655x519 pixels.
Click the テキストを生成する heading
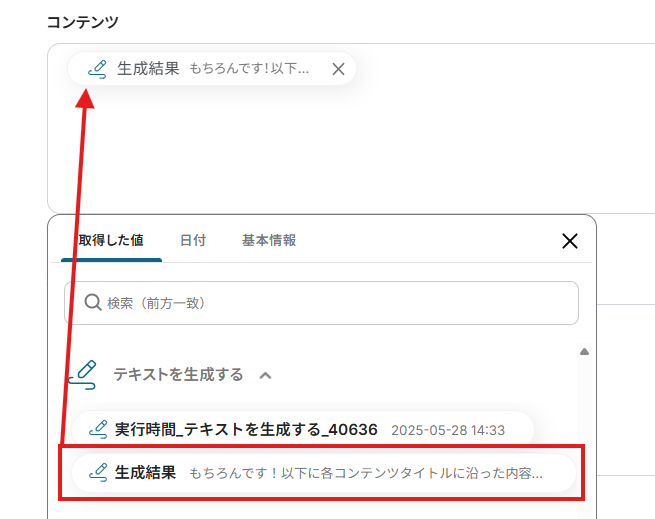[178, 374]
